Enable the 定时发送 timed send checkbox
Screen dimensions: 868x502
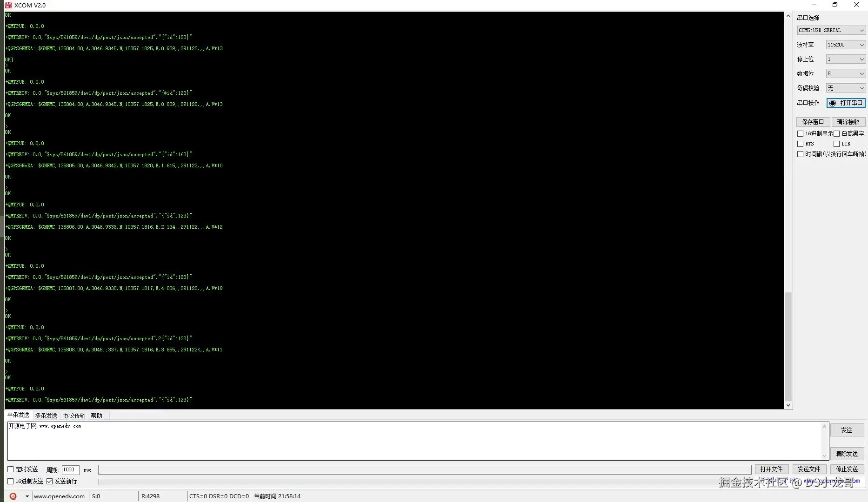click(x=11, y=469)
